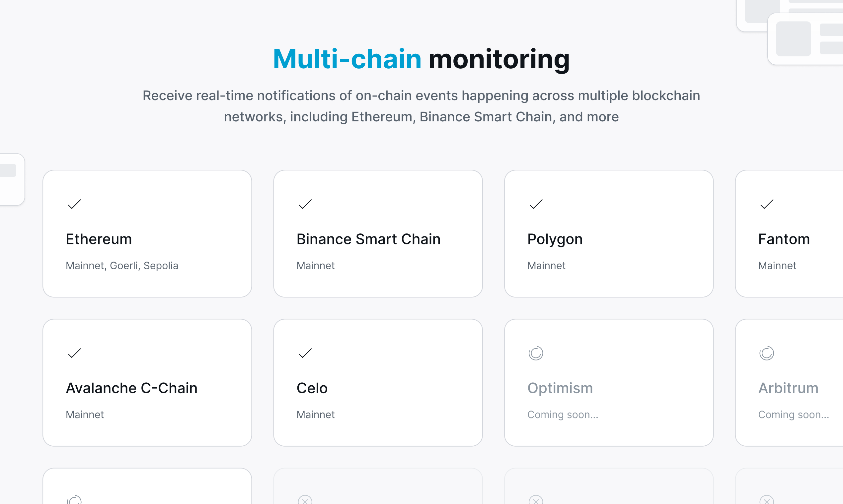Click the checkmark icon above Fantom
The image size is (843, 504).
[767, 204]
